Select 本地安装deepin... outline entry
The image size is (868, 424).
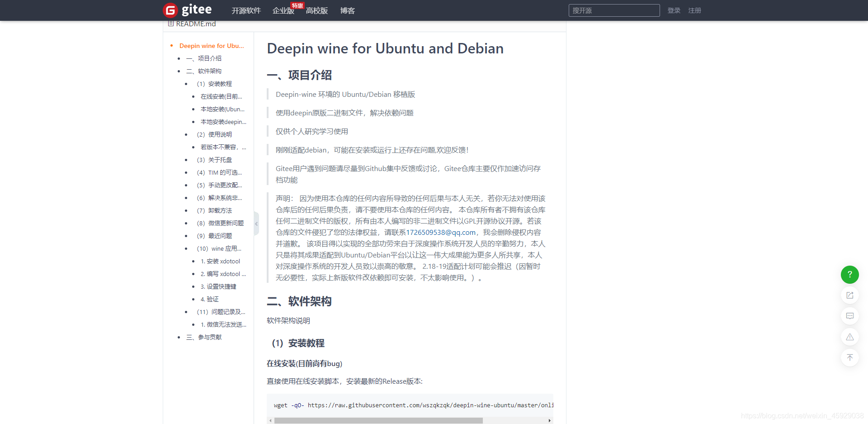(223, 122)
